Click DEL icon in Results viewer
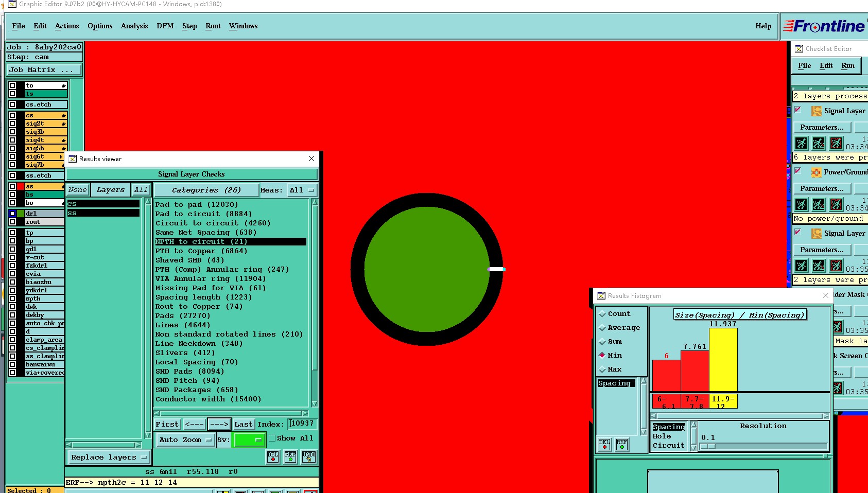This screenshot has width=868, height=493. [273, 456]
